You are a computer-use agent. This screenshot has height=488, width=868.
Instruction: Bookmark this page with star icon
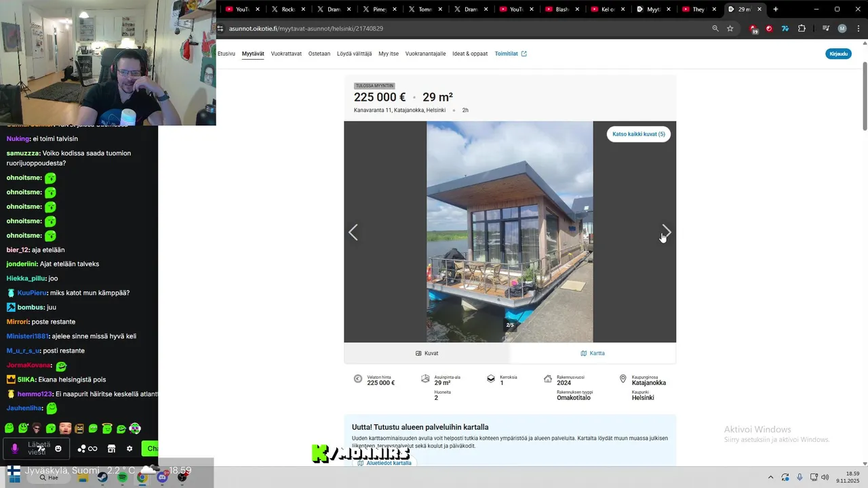(730, 28)
